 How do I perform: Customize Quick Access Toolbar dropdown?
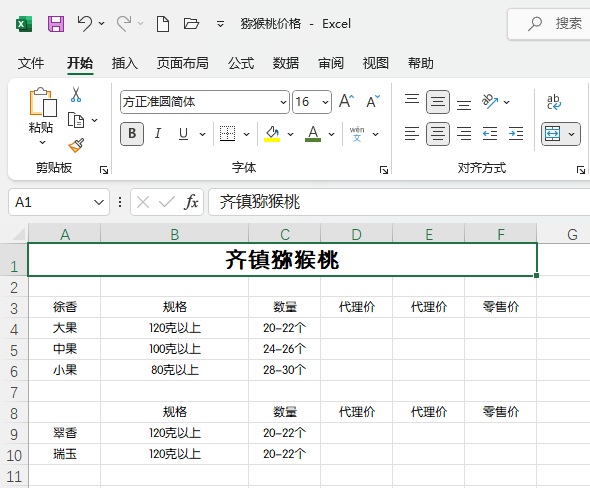tap(220, 24)
